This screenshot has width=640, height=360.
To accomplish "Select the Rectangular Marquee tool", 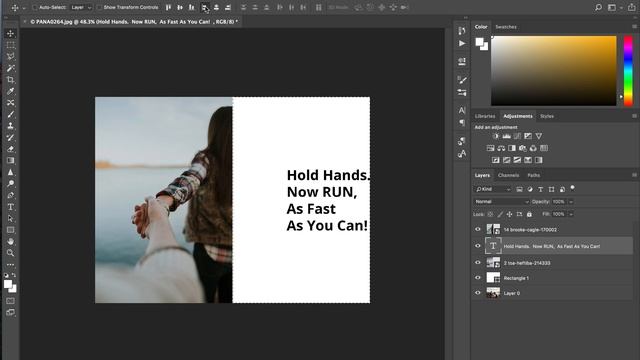I will 11,44.
